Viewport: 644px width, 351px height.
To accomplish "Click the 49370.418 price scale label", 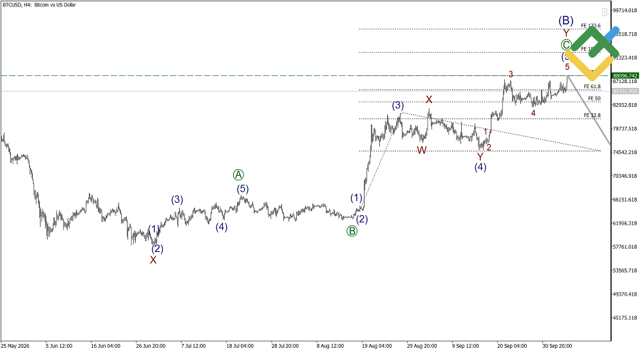I will click(x=625, y=294).
